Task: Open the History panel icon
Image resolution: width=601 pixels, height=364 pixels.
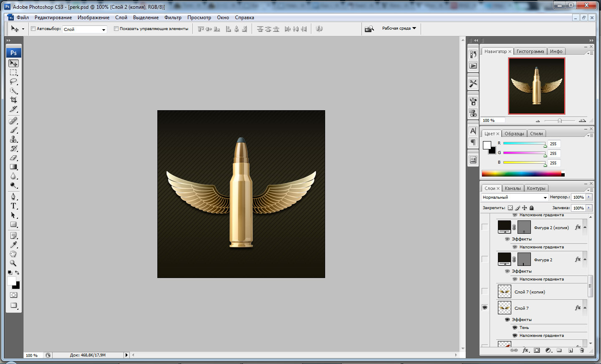Action: (x=473, y=55)
